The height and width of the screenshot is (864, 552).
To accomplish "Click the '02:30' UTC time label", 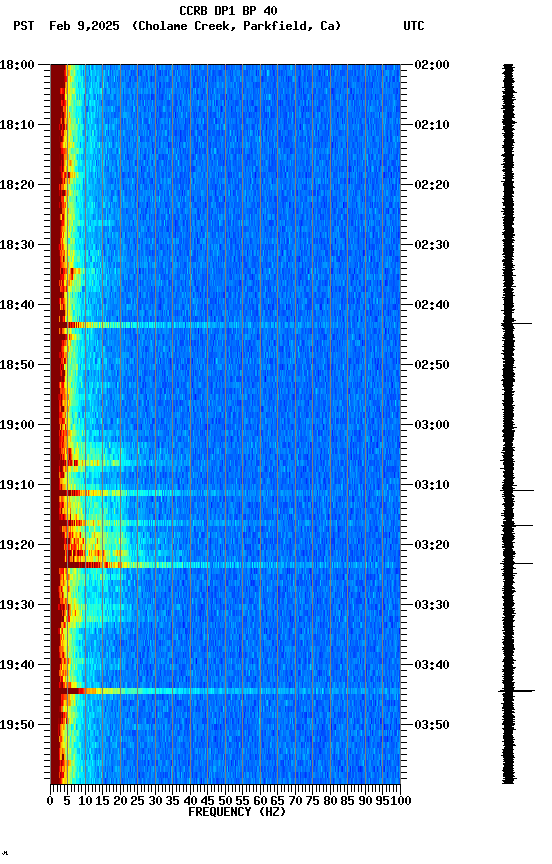I will tap(432, 245).
